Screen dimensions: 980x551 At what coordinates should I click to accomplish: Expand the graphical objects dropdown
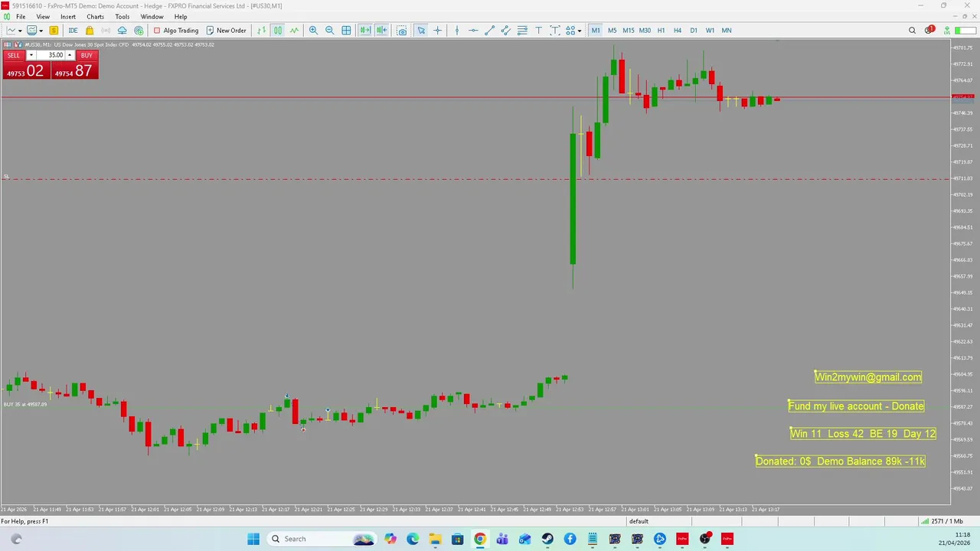(x=580, y=31)
